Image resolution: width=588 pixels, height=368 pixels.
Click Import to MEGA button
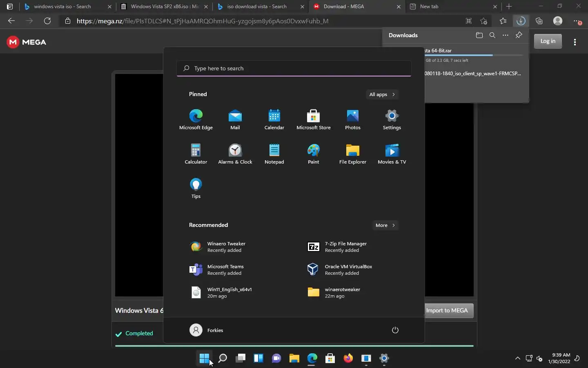coord(449,310)
